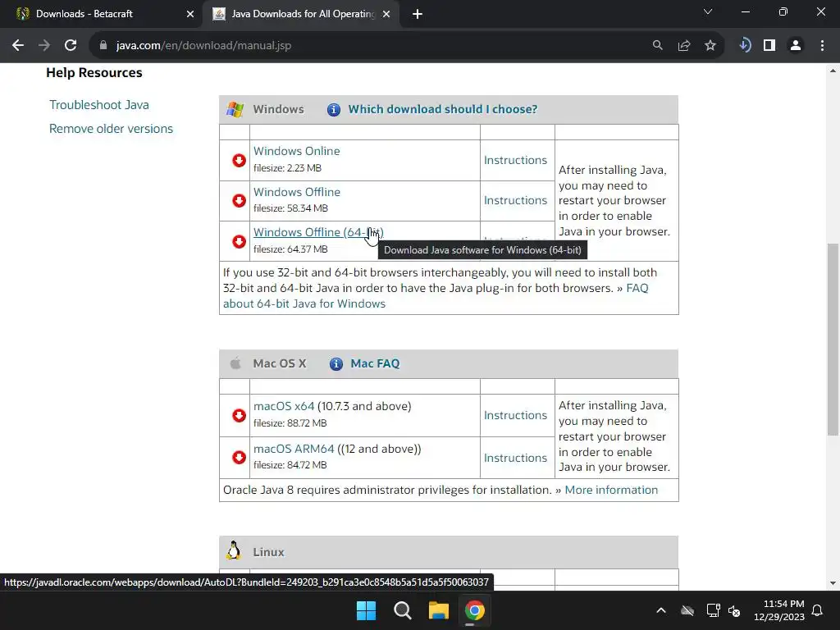
Task: Close the Downloads - Betacraft tab
Action: [190, 14]
